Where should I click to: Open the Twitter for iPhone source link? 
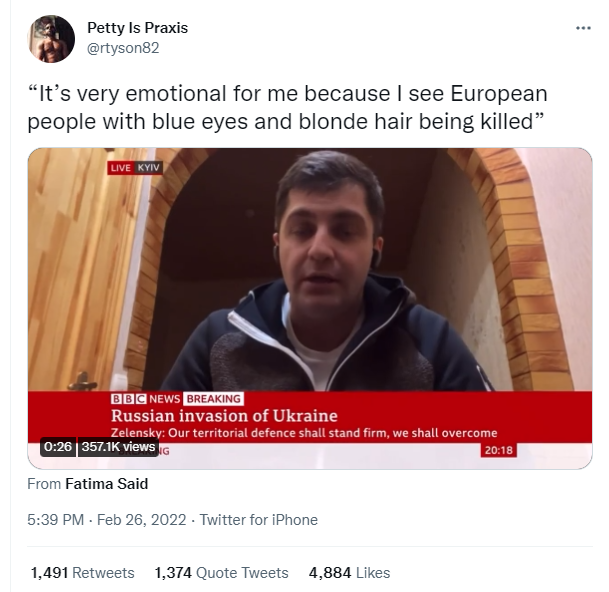click(259, 520)
